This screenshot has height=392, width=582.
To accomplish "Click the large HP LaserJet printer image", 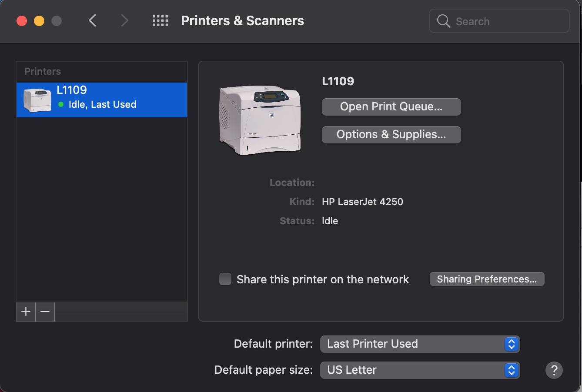I will coord(260,120).
